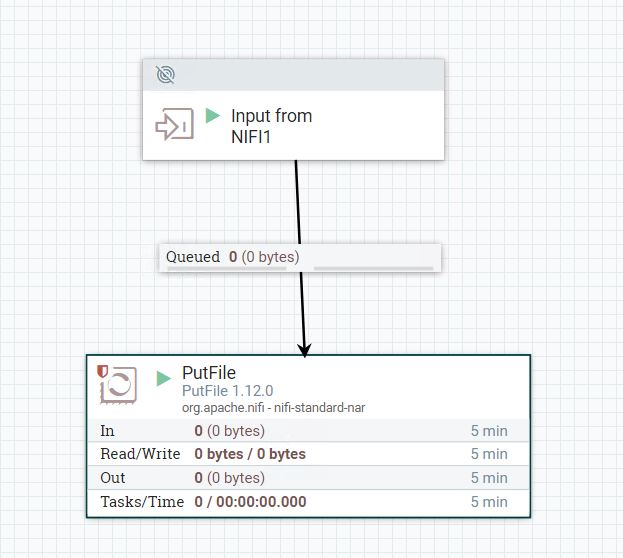Click the red restricted shield badge

click(103, 371)
